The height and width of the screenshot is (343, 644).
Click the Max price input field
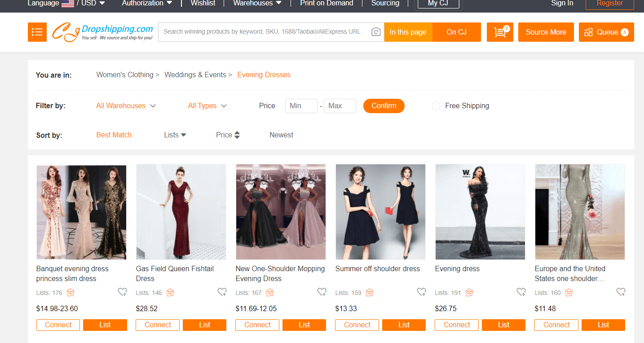340,106
